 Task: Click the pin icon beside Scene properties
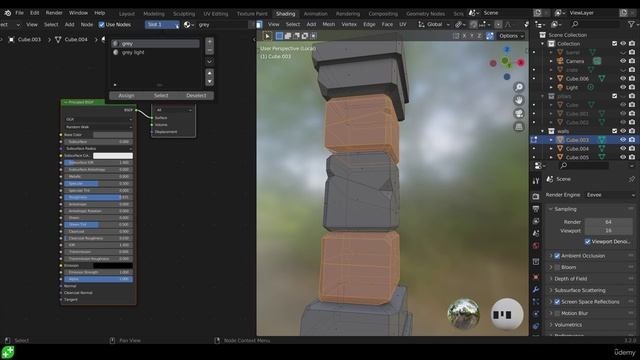632,179
